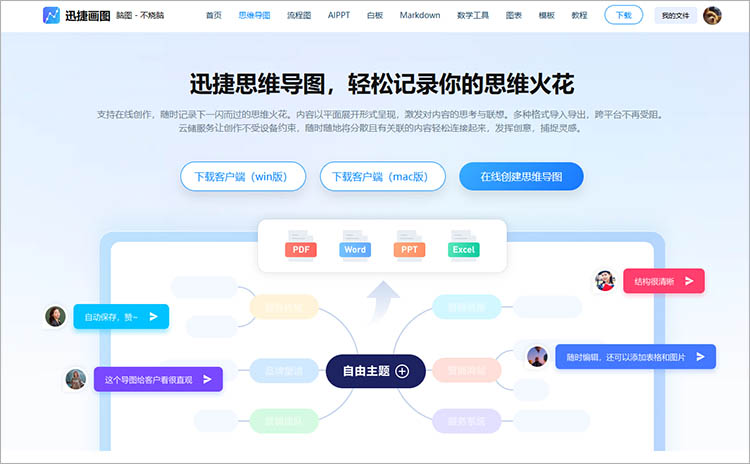Click 在线创建思维导图 button
The height and width of the screenshot is (464, 750).
[x=521, y=177]
